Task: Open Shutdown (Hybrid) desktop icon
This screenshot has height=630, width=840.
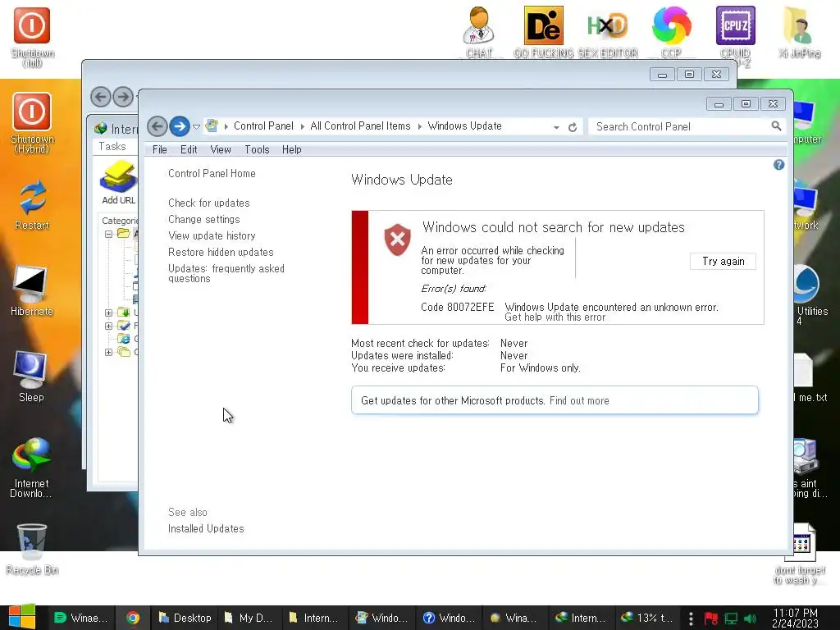Action: pyautogui.click(x=32, y=123)
